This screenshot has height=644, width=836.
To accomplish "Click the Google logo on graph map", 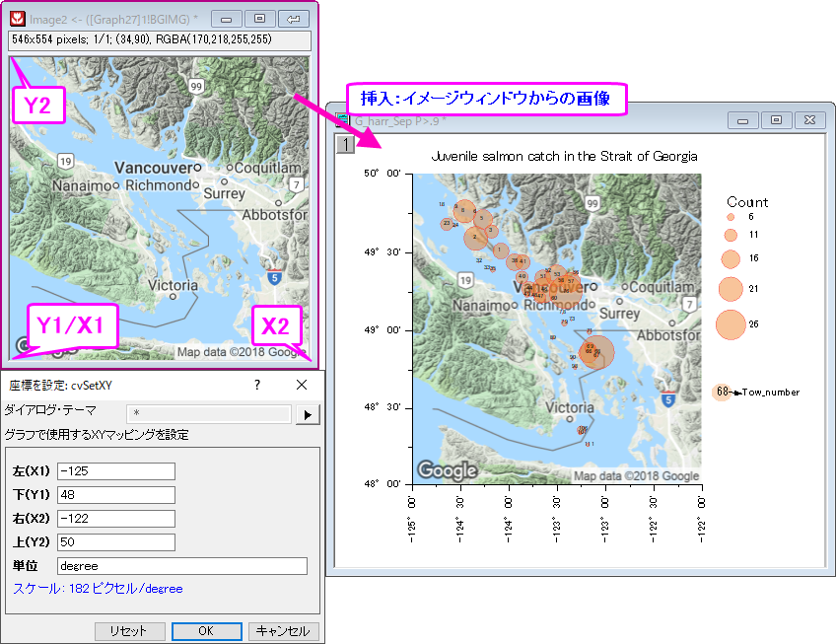I will tap(447, 470).
